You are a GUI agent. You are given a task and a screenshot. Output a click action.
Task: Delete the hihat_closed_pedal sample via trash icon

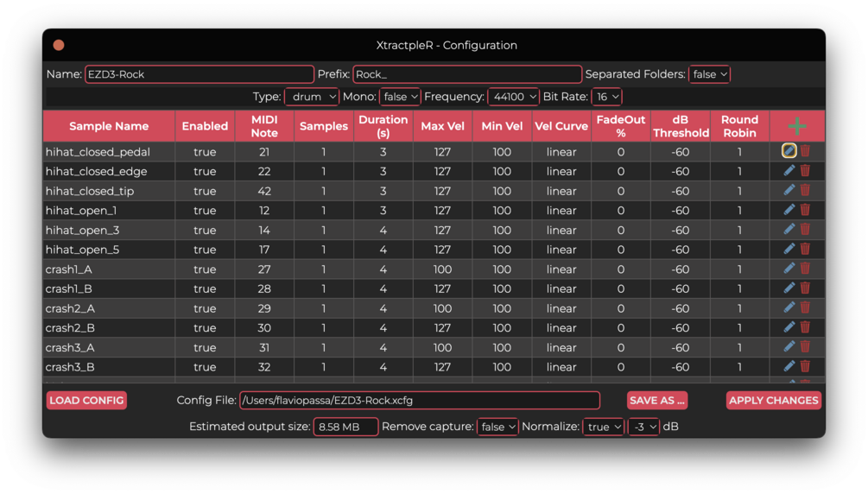[806, 150]
